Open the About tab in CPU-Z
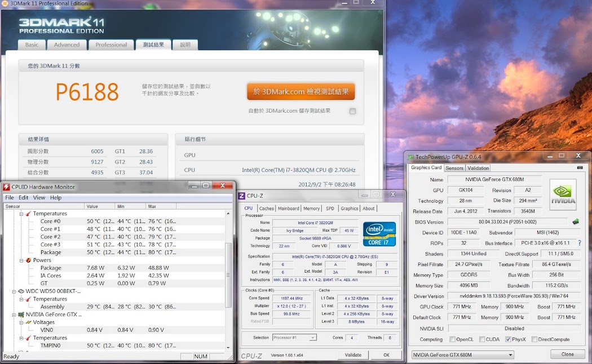 click(369, 208)
